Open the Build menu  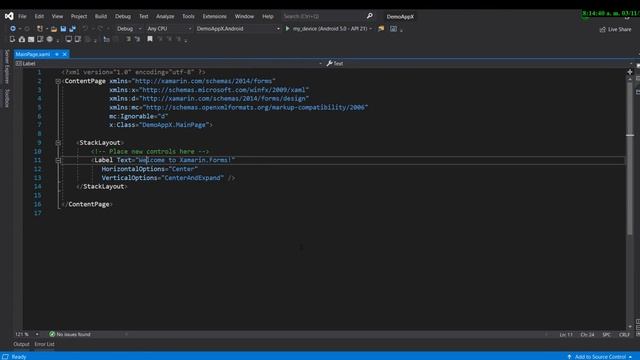point(101,16)
